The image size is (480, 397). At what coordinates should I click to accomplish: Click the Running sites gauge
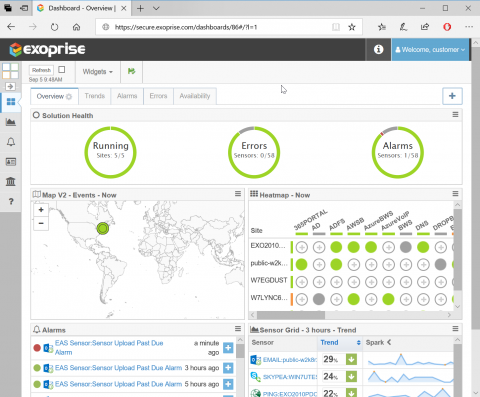110,152
